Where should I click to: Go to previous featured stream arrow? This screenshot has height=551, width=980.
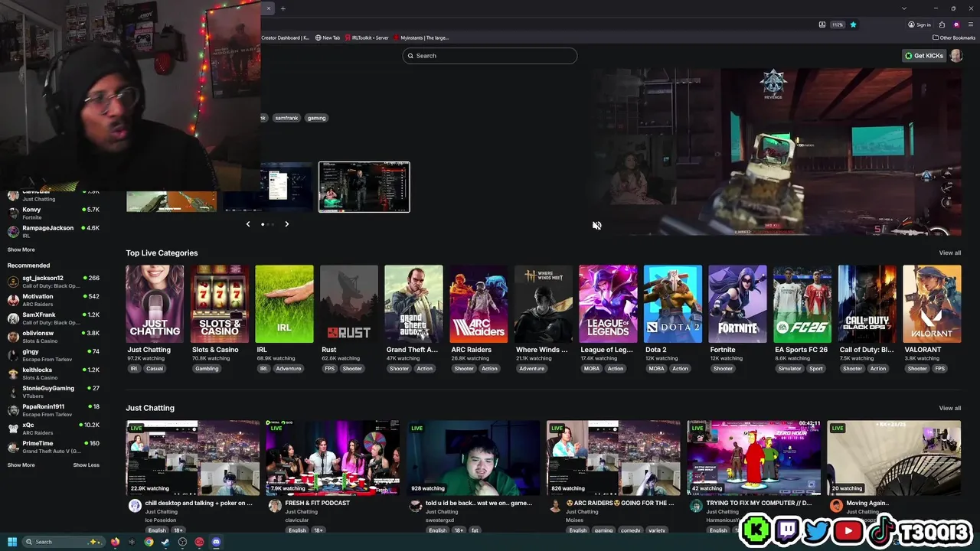click(248, 224)
